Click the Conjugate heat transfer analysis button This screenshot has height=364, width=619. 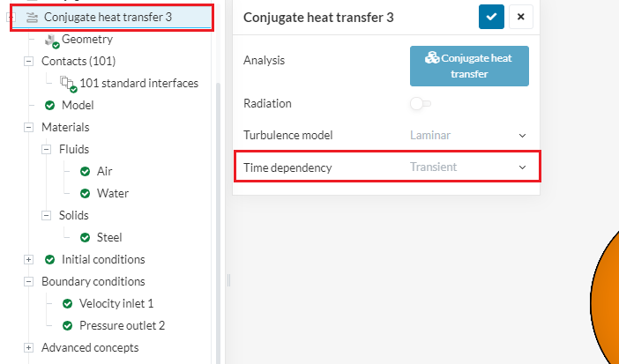pyautogui.click(x=469, y=66)
